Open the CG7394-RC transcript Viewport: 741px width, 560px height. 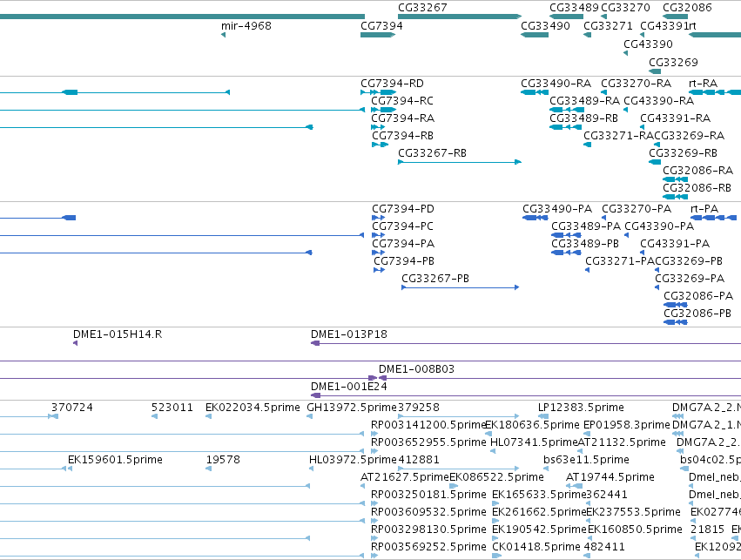pyautogui.click(x=401, y=101)
